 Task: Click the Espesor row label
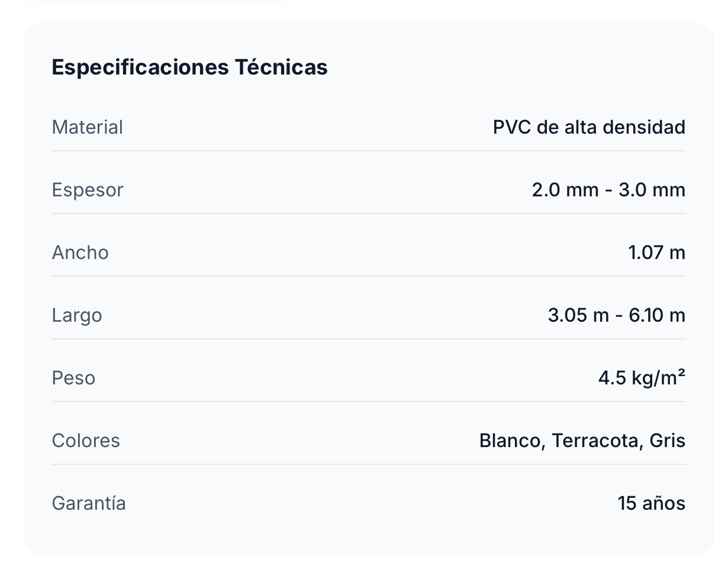(x=88, y=190)
